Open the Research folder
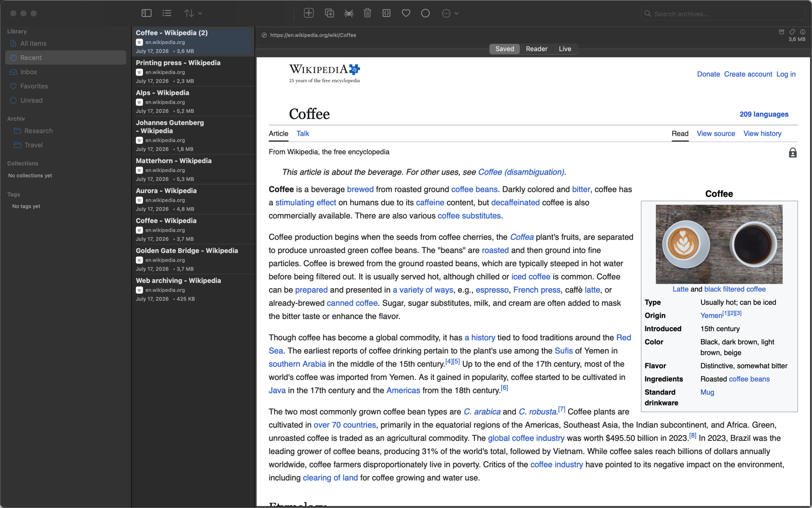The width and height of the screenshot is (812, 508). click(x=65, y=131)
